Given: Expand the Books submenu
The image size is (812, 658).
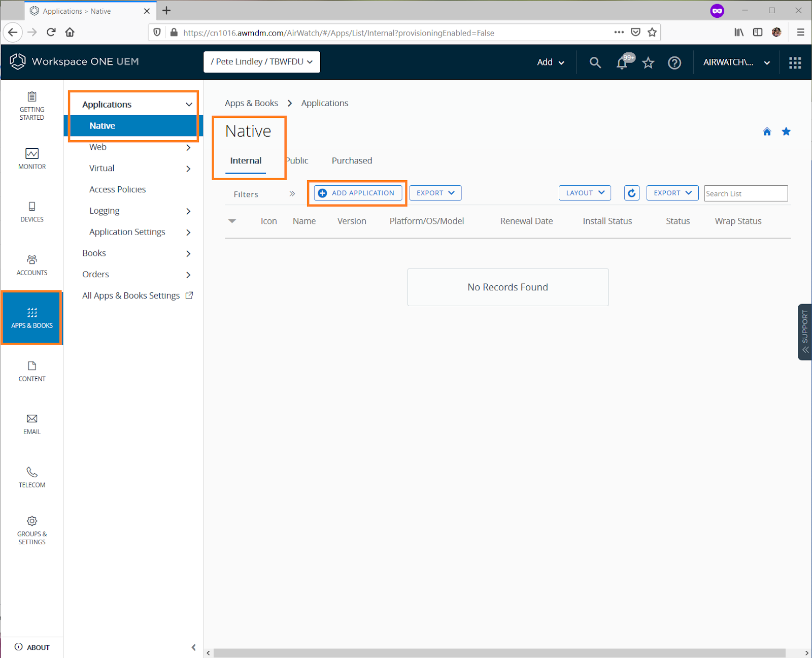Looking at the screenshot, I should 188,253.
